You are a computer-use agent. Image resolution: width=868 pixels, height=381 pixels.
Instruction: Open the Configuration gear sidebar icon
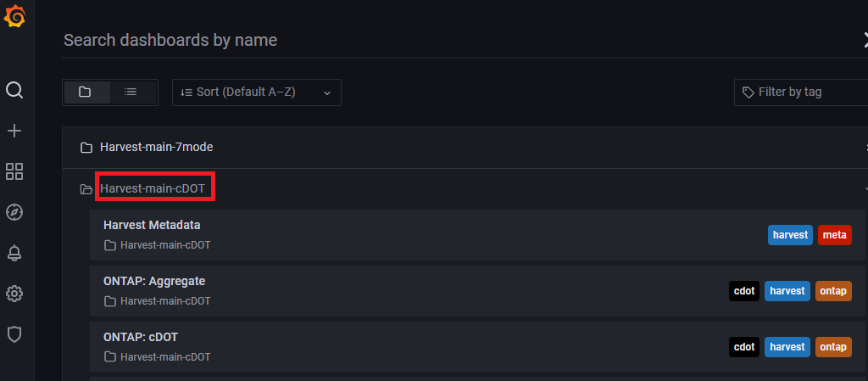click(x=14, y=294)
